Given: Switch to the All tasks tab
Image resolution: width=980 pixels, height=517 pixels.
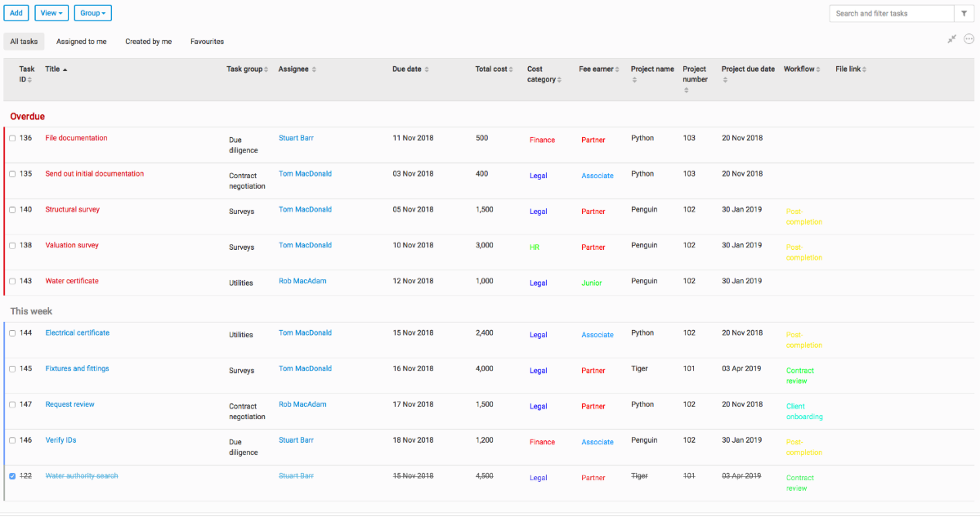Looking at the screenshot, I should pyautogui.click(x=24, y=42).
